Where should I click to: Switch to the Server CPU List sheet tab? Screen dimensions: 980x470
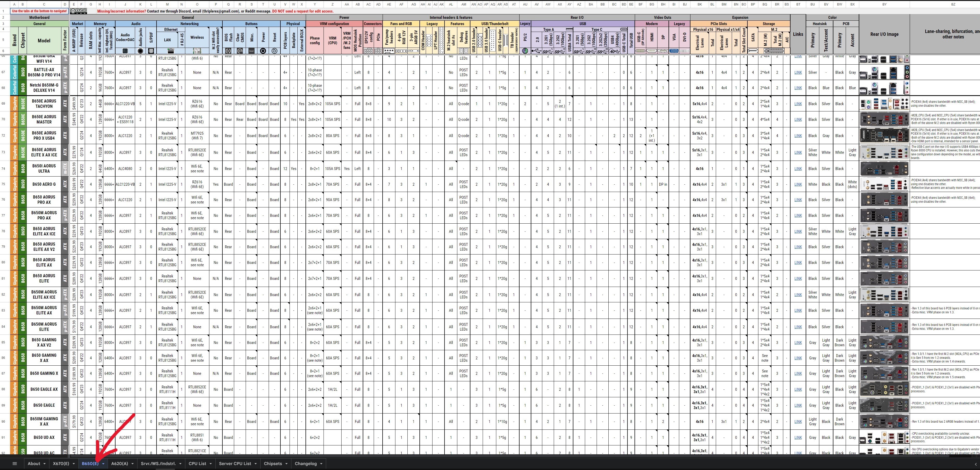[x=235, y=463]
